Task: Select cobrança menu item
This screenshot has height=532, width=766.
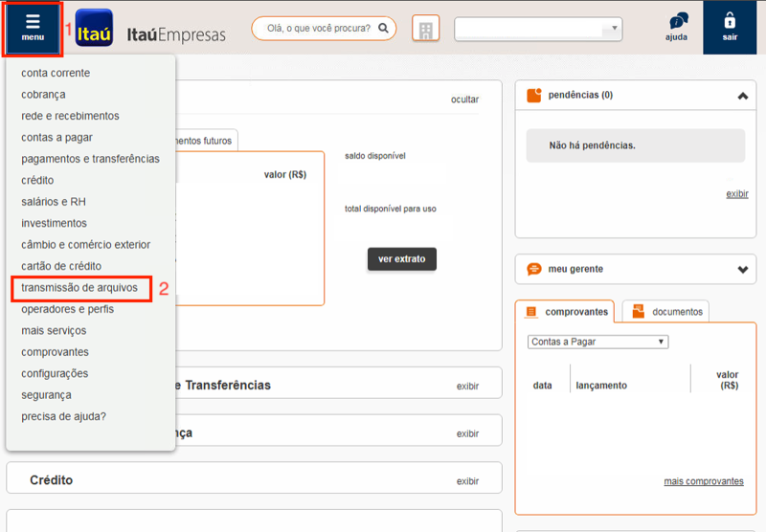Action: pyautogui.click(x=43, y=94)
